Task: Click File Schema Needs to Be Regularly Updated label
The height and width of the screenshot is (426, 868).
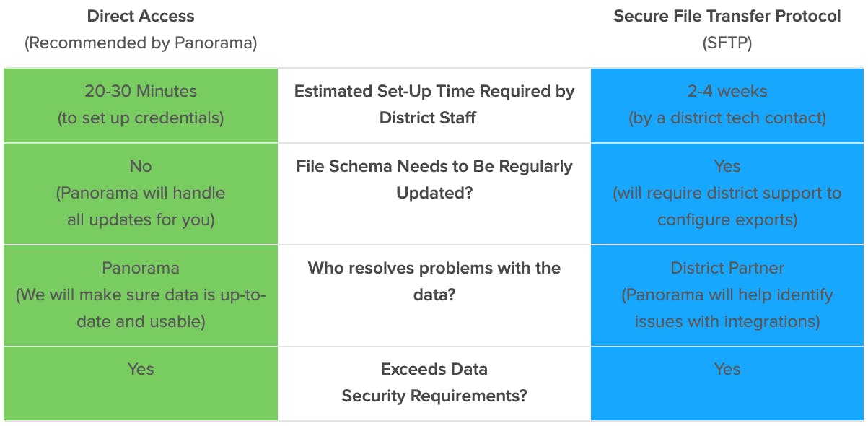Action: pyautogui.click(x=434, y=180)
